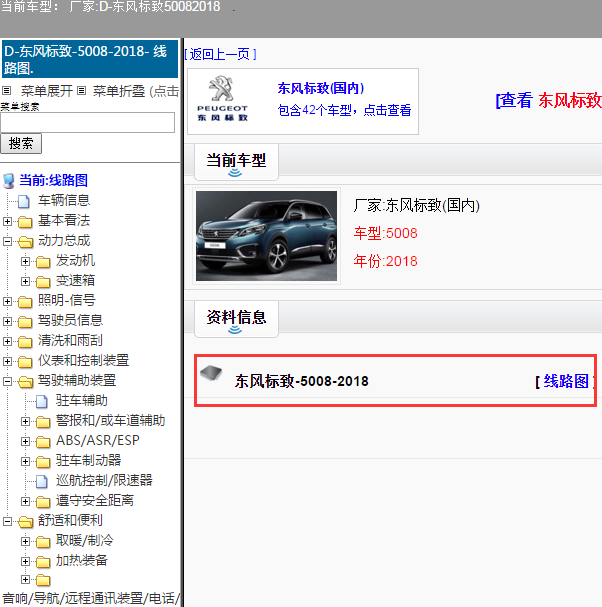
Task: Click the 舒适和便利 open folder icon
Action: (x=25, y=521)
